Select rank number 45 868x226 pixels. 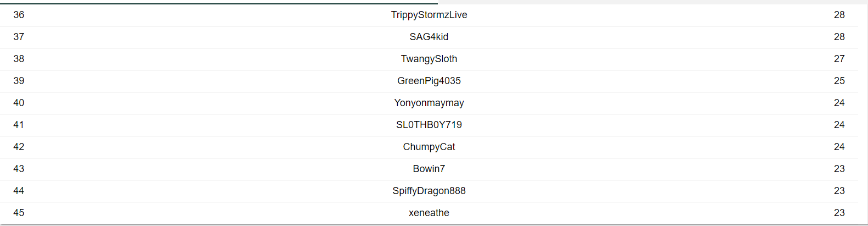click(19, 213)
